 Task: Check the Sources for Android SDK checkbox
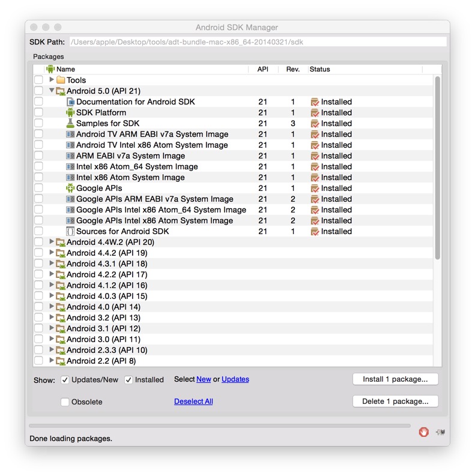(x=38, y=231)
